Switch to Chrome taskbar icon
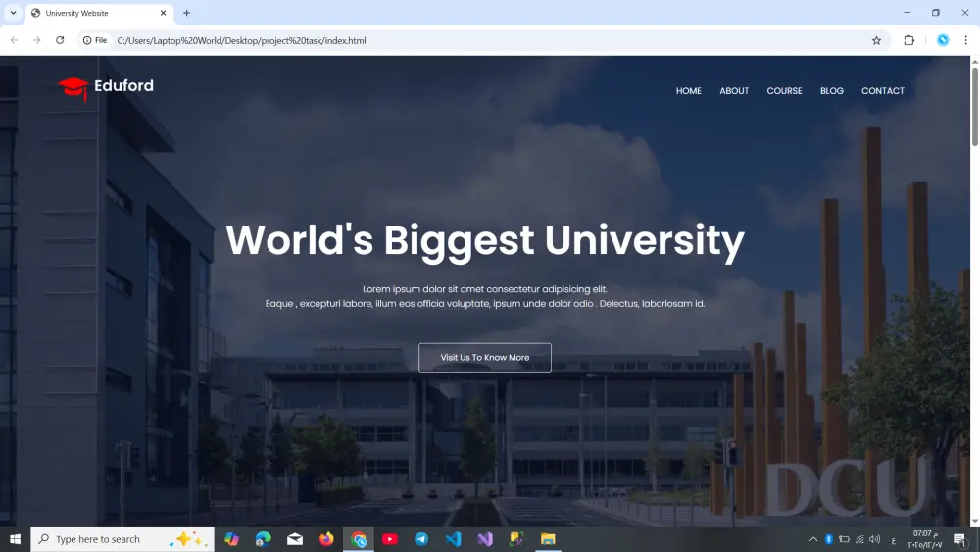 [358, 539]
